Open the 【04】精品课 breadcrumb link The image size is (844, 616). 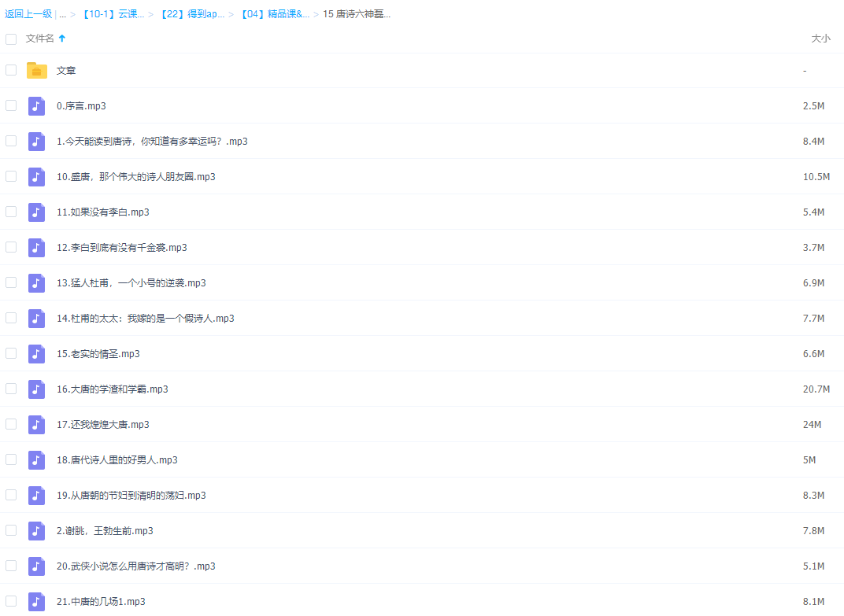click(x=273, y=14)
